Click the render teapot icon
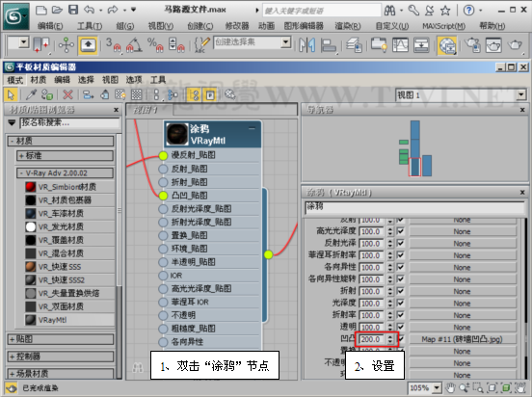The width and height of the screenshot is (532, 397). click(515, 45)
